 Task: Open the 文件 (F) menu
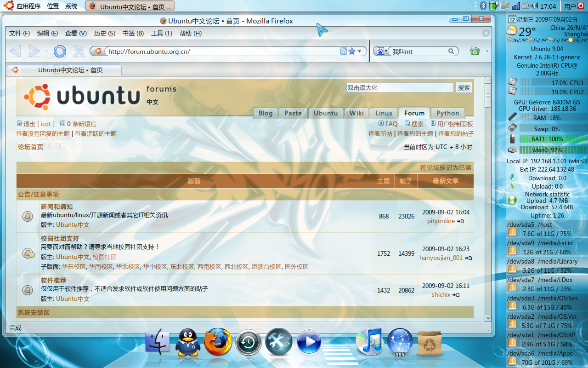tap(19, 33)
